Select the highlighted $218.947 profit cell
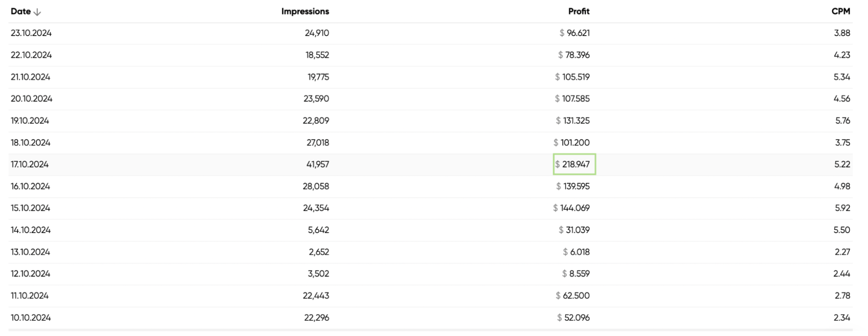The image size is (868, 336). pos(574,164)
